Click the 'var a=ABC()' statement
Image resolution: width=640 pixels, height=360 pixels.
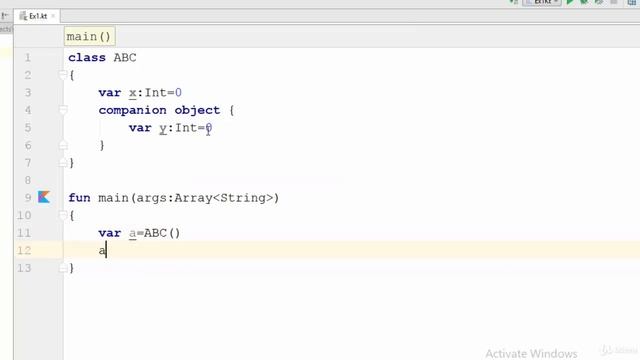click(139, 233)
